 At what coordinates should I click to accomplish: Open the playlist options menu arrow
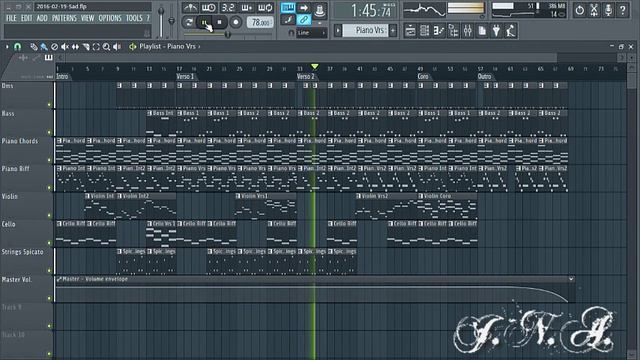7,47
